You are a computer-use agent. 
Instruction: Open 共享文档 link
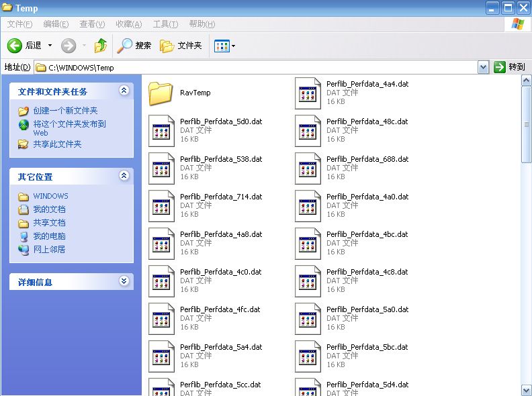tap(49, 223)
